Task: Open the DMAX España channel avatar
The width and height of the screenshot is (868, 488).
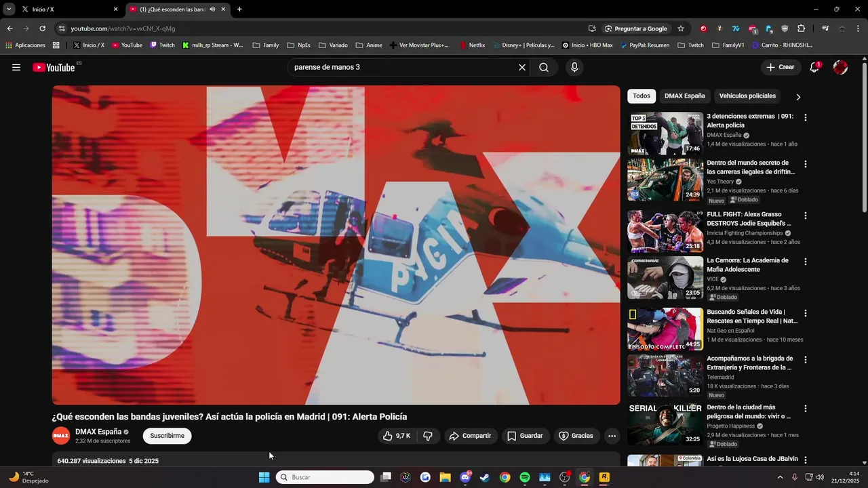Action: 61,436
